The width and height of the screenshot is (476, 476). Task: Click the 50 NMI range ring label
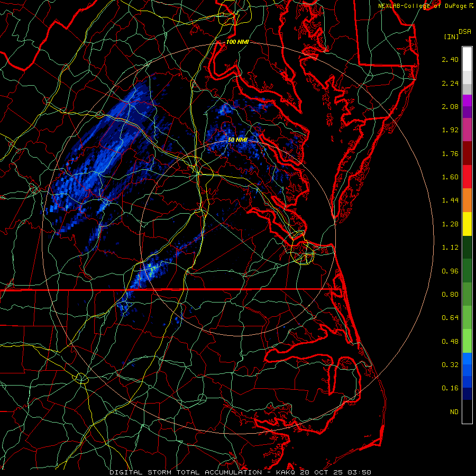pos(237,140)
